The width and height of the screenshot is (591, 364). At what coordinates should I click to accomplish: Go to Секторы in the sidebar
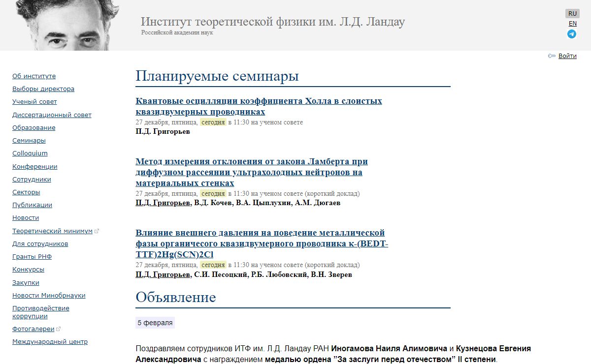click(x=26, y=192)
